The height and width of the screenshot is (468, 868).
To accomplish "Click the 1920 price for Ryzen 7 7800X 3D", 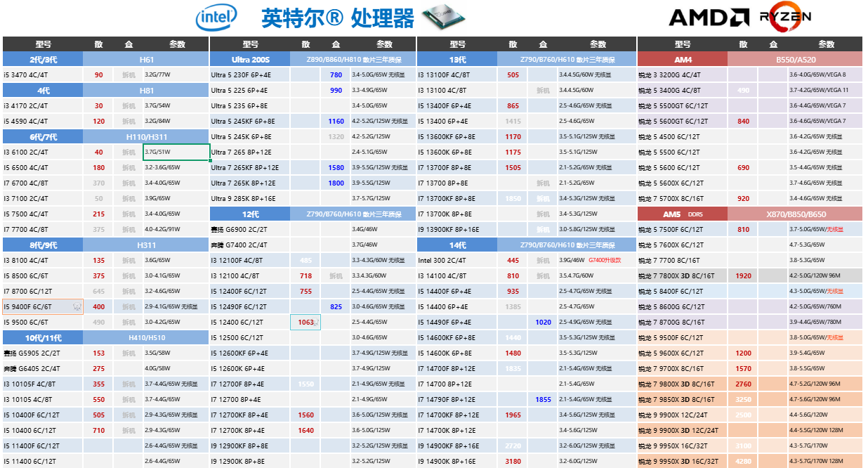I will tap(743, 276).
